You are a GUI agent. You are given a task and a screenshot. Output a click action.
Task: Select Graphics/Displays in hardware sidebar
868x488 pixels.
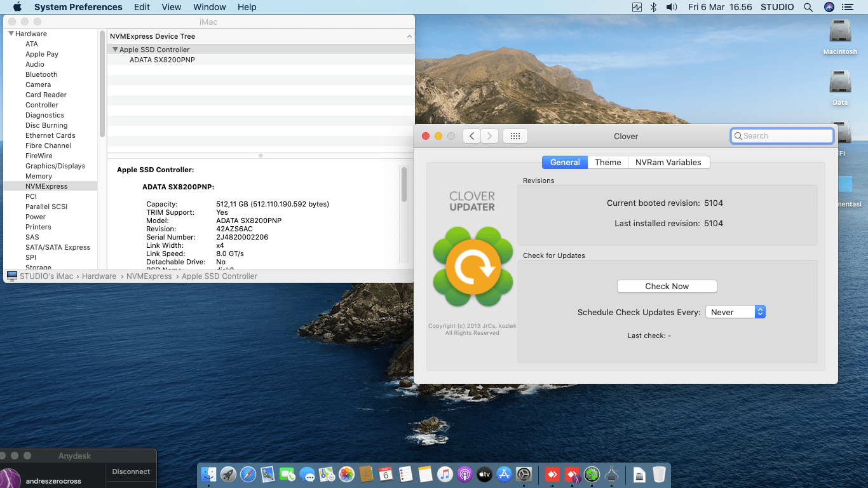coord(55,166)
